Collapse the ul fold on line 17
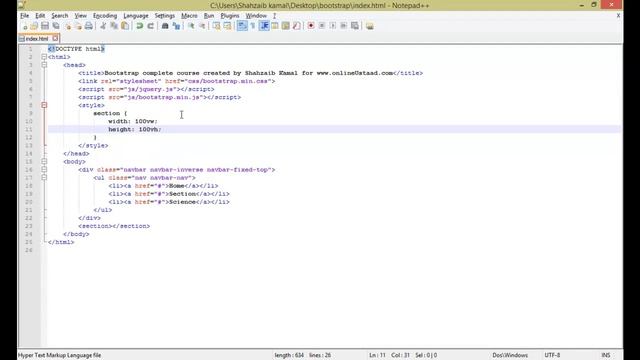The width and height of the screenshot is (640, 360). (44, 178)
